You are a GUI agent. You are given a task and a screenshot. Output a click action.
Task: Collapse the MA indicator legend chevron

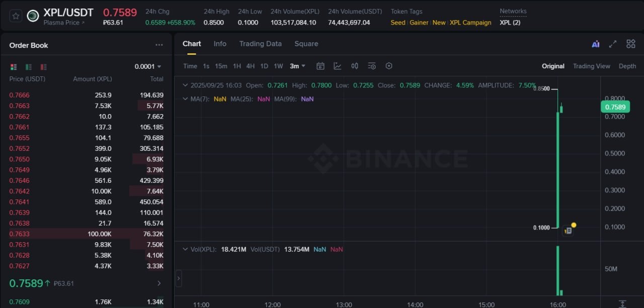[185, 99]
